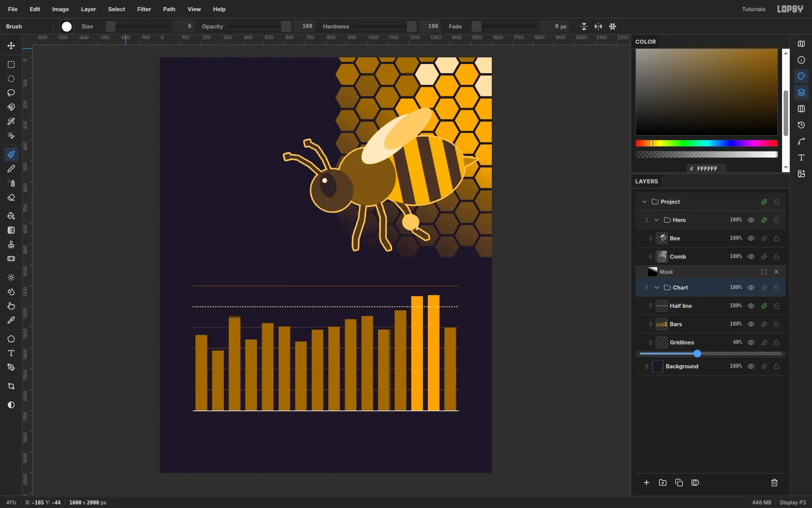Open the Layers panel icon in the sidebar
Image resolution: width=812 pixels, height=508 pixels.
pyautogui.click(x=801, y=92)
